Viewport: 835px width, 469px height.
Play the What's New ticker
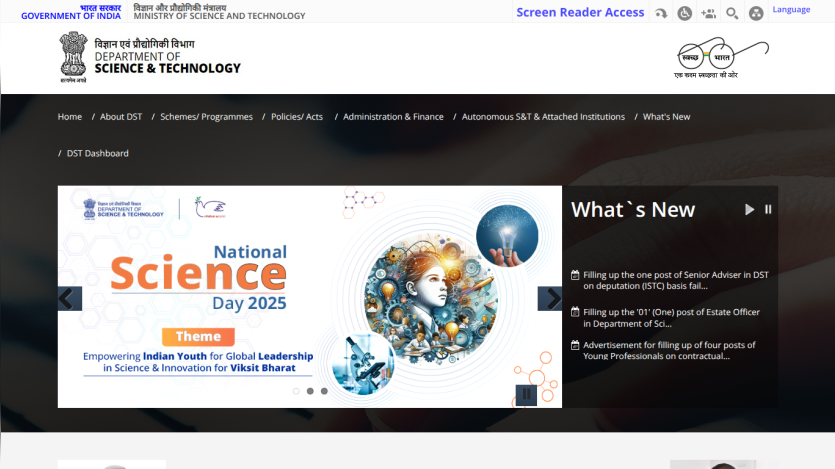pos(749,210)
